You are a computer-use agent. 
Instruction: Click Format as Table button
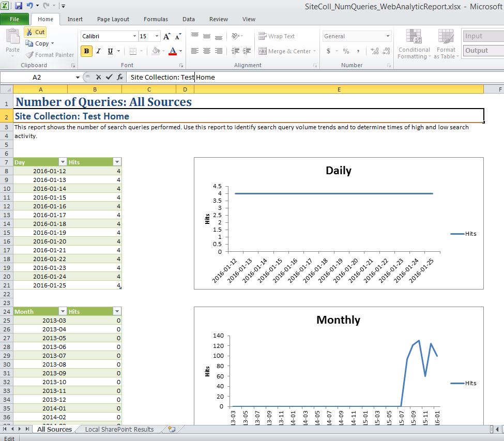(446, 44)
